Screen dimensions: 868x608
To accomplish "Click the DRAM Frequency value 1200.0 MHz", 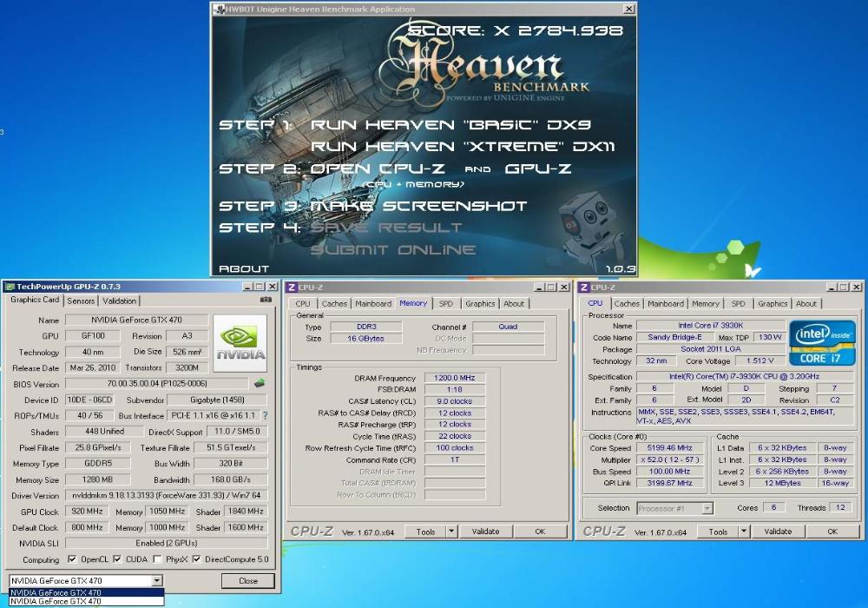I will pos(455,378).
